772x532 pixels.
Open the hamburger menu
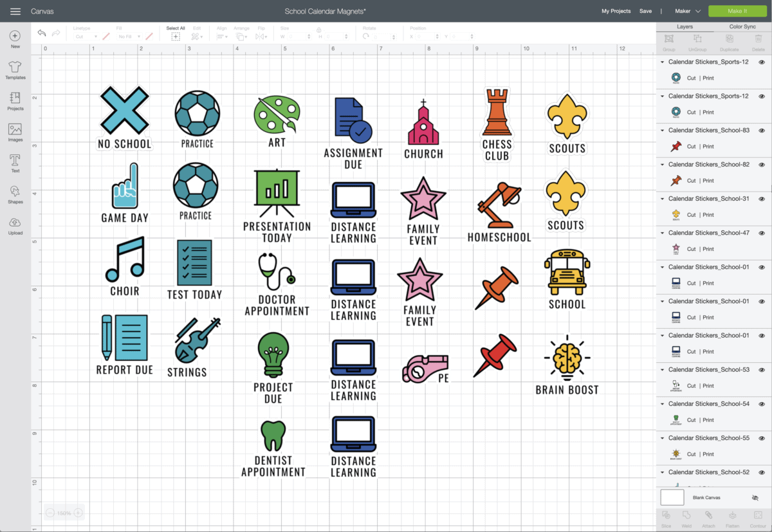(15, 11)
